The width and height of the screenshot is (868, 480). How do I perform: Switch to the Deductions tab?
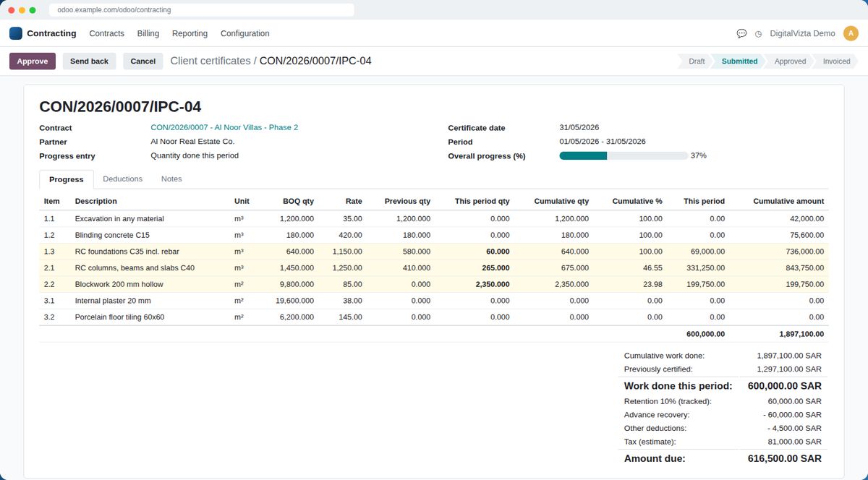pyautogui.click(x=122, y=179)
